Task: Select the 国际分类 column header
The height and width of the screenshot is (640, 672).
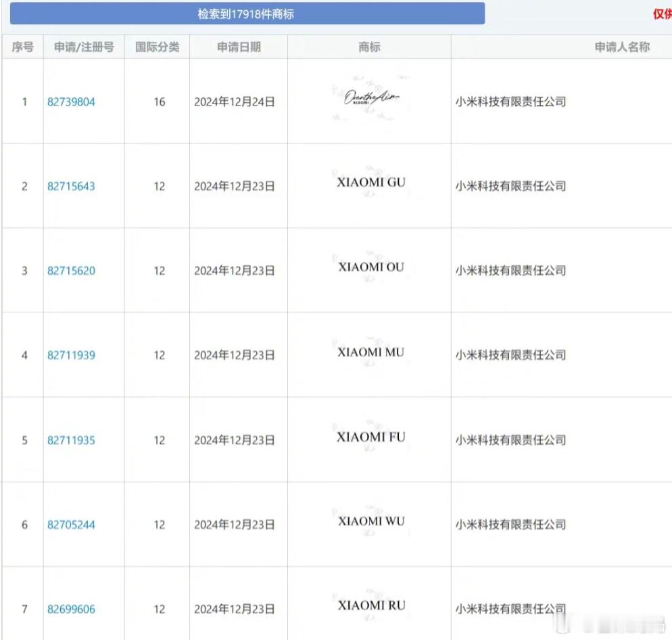Action: coord(158,47)
